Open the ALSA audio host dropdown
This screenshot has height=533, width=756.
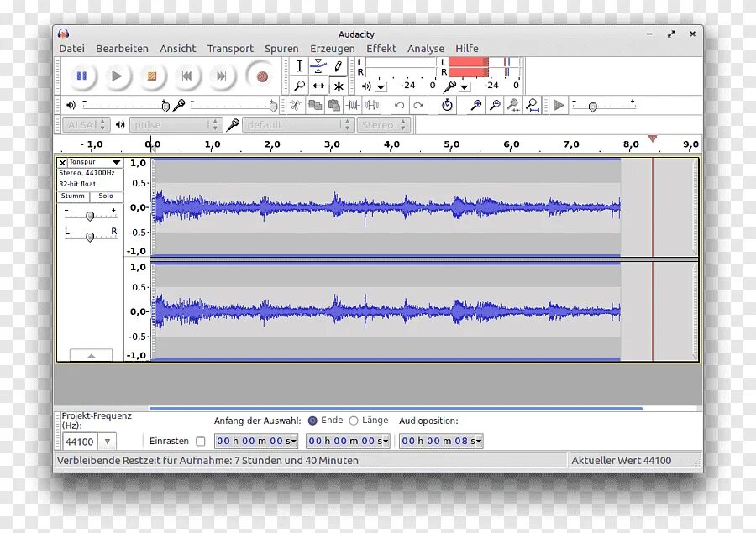coord(86,125)
